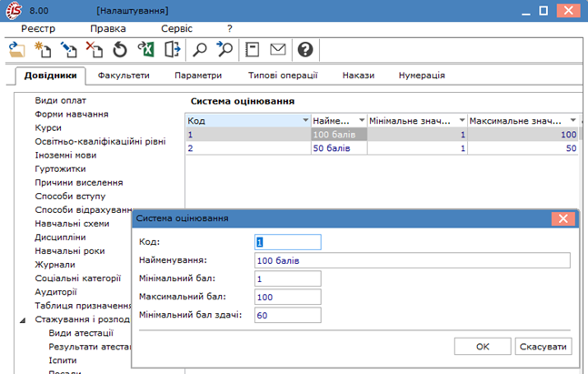The image size is (588, 374).
Task: Click the Код input field
Action: click(287, 242)
